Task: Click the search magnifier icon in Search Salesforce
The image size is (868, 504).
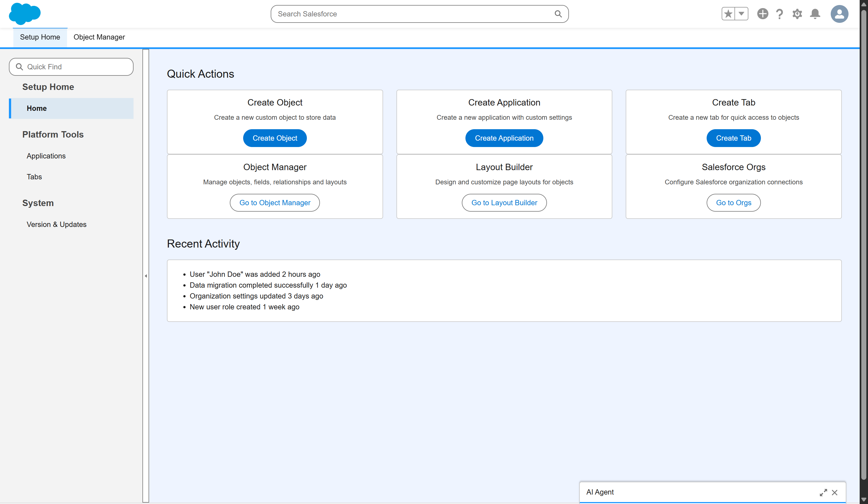Action: point(558,14)
